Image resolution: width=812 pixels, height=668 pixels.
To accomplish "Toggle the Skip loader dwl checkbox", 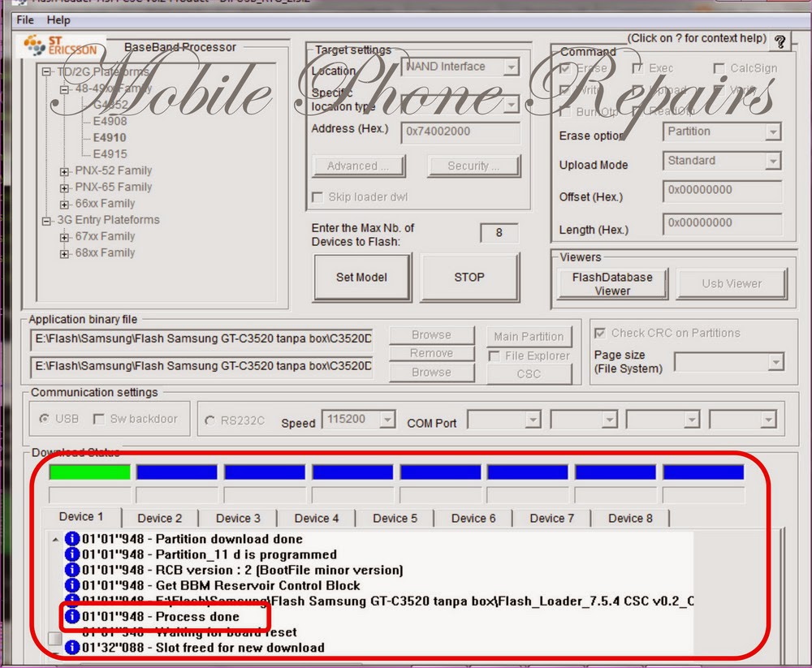I will coord(317,197).
